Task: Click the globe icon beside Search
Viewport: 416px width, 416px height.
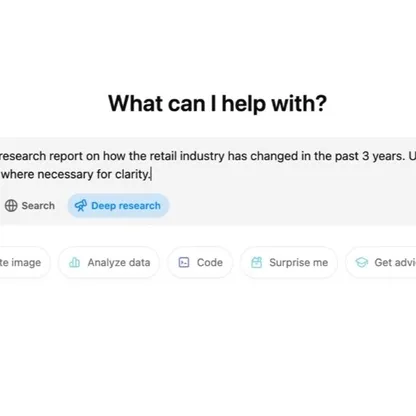Action: (11, 206)
